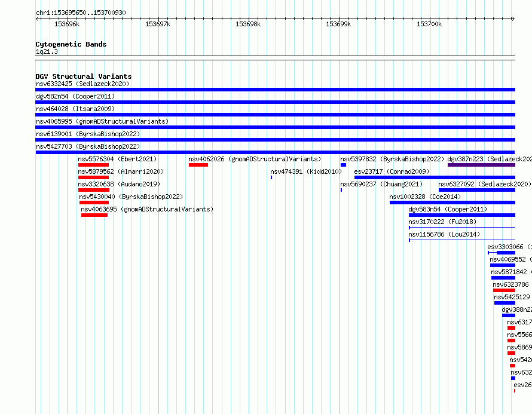The image size is (532, 414).
Task: Select the 1q21.3 band label
Action: [47, 51]
